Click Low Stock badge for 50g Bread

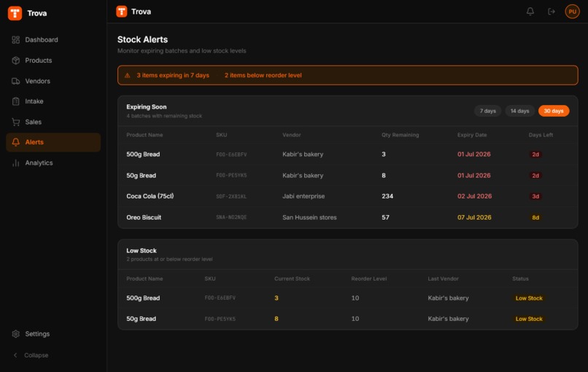[x=529, y=319]
